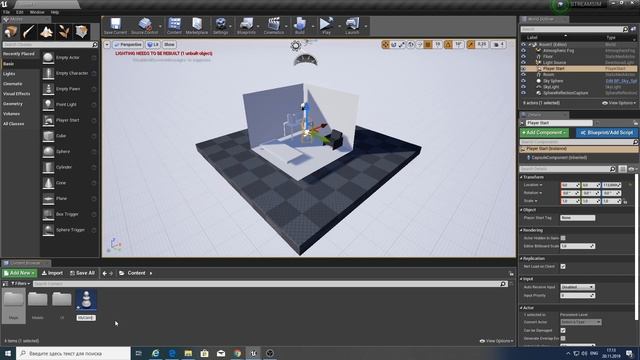Click the Add Component button
The width and height of the screenshot is (640, 360).
pyautogui.click(x=544, y=133)
